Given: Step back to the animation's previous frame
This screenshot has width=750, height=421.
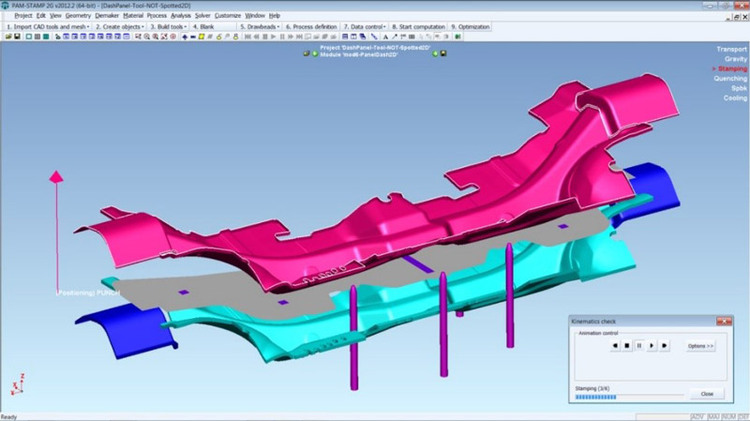Looking at the screenshot, I should tap(613, 346).
